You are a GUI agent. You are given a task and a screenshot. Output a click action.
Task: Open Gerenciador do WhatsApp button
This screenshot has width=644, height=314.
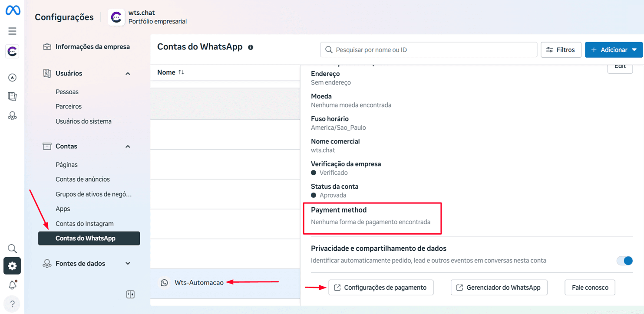(499, 288)
